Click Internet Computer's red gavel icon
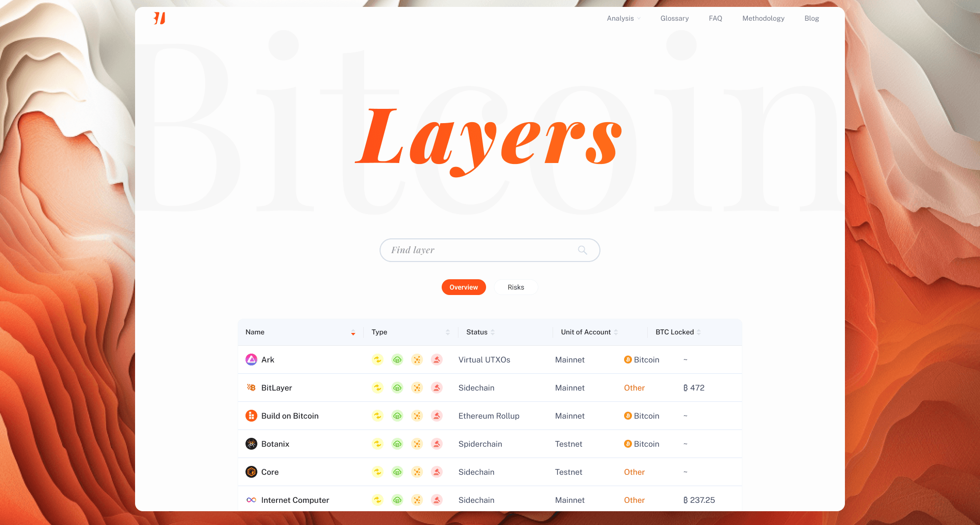 437,500
